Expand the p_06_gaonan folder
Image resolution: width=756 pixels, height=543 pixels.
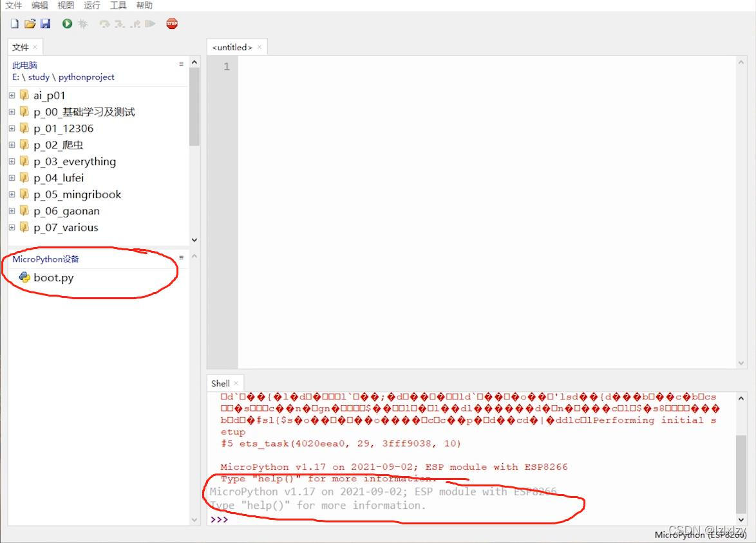click(x=12, y=210)
